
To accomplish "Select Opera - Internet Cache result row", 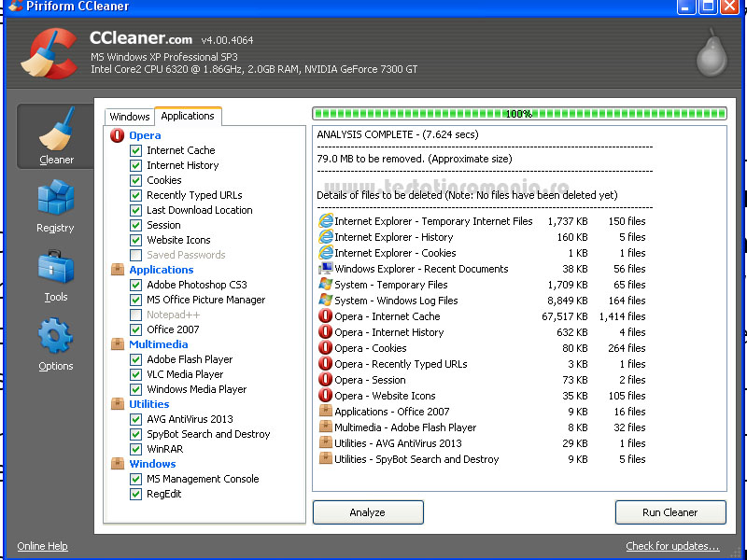I will [387, 316].
